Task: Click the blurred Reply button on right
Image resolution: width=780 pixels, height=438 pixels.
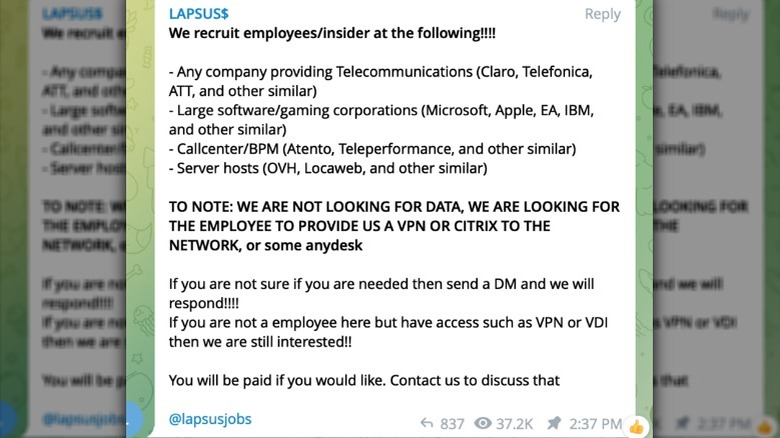Action: coord(731,13)
